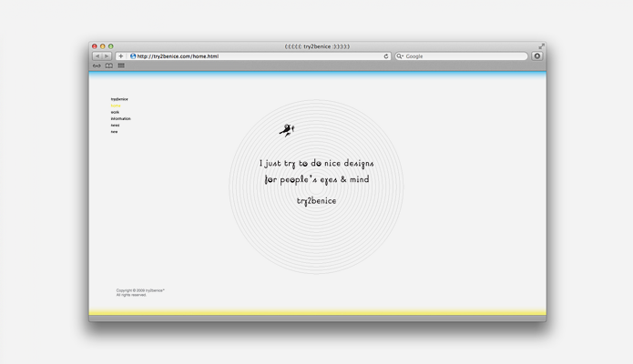Open the Top Sites grid icon

tap(121, 66)
